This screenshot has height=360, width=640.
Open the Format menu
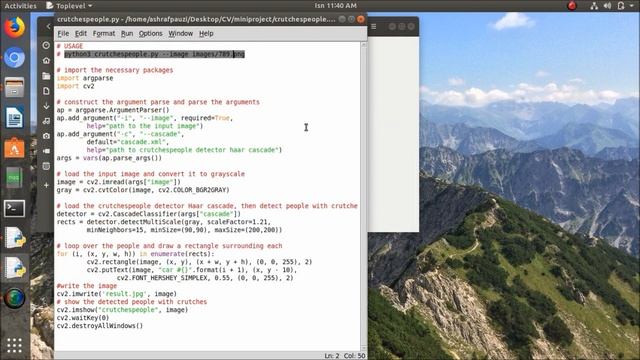[104, 33]
